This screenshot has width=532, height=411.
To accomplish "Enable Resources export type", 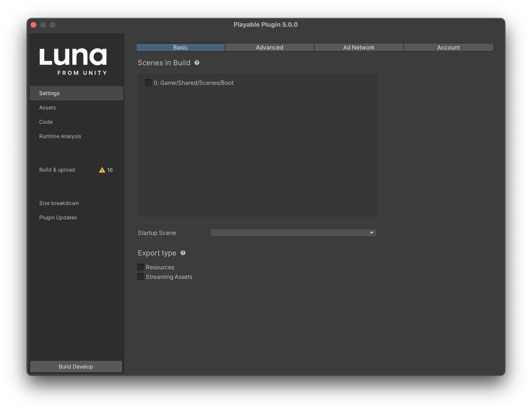I will click(140, 267).
